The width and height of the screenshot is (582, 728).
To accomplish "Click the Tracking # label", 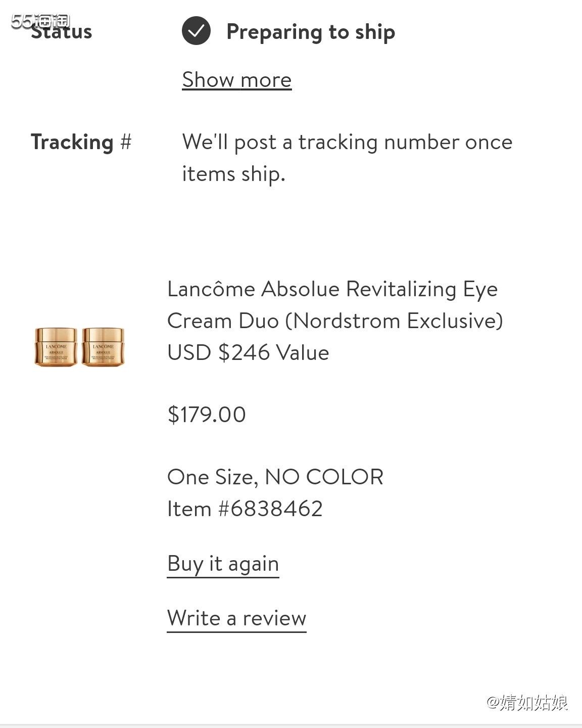I will pos(81,142).
